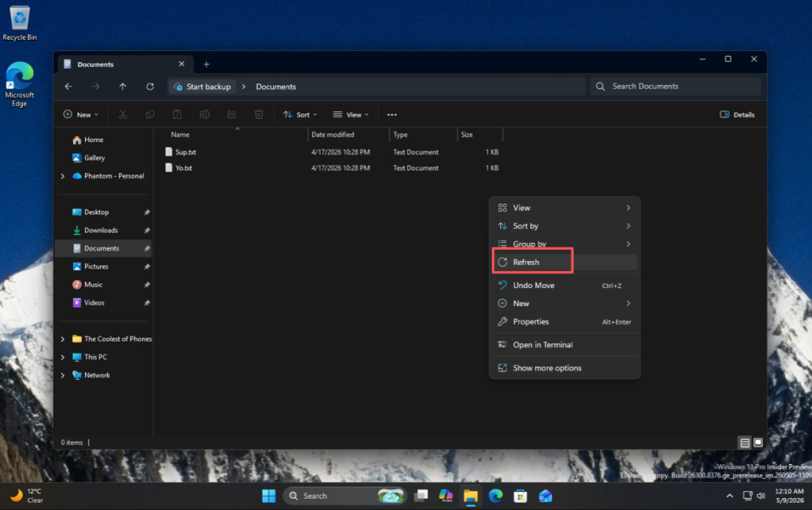Go up one folder level
The width and height of the screenshot is (812, 510).
pyautogui.click(x=123, y=87)
